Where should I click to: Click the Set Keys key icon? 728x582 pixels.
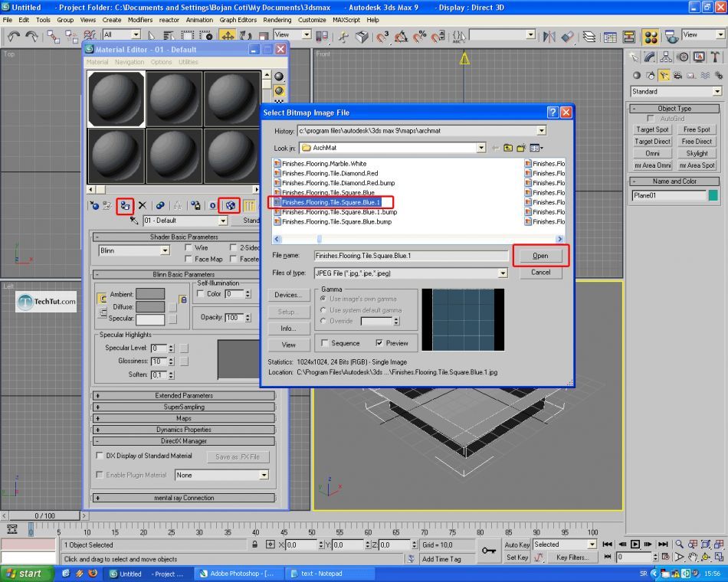[x=488, y=551]
